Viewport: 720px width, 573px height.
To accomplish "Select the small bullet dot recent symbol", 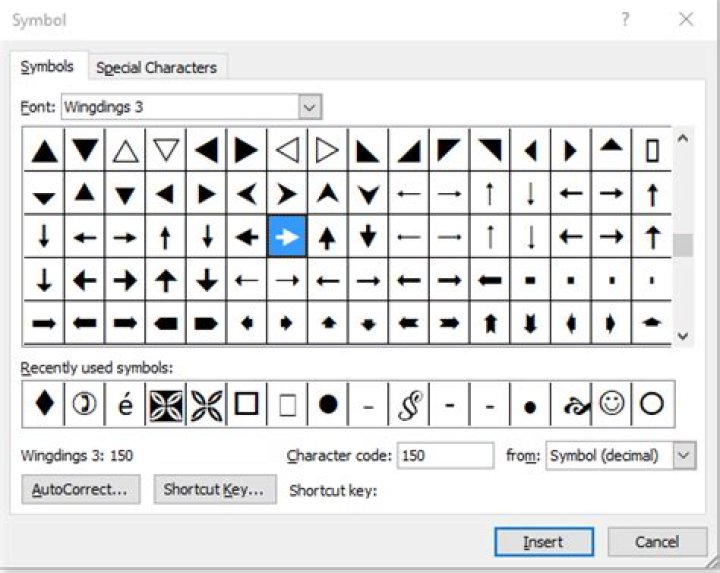I will click(530, 404).
